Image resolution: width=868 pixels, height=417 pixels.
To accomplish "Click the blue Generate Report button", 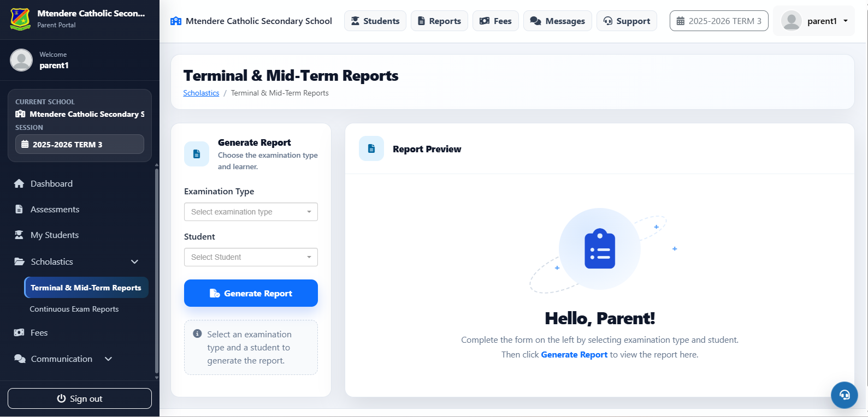I will point(251,293).
